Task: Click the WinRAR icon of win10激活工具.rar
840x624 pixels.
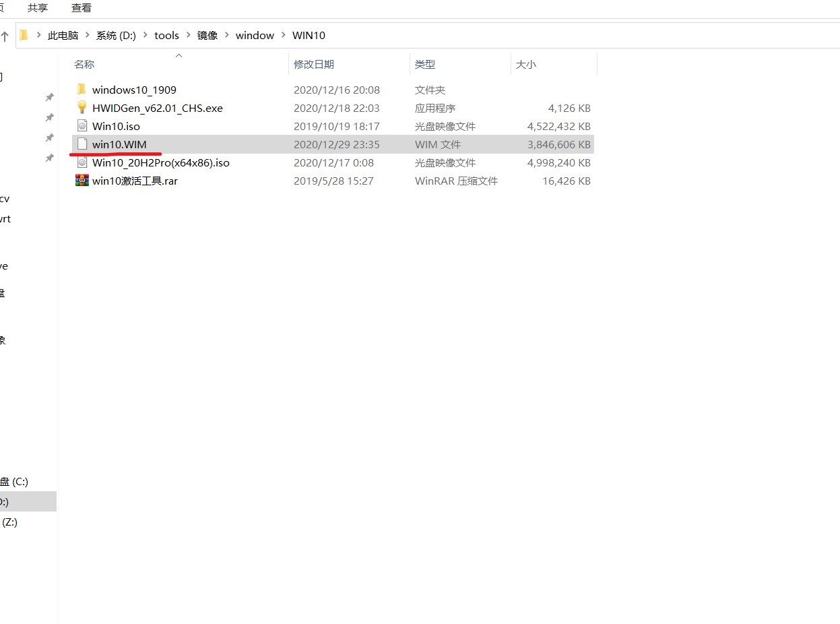Action: [82, 181]
